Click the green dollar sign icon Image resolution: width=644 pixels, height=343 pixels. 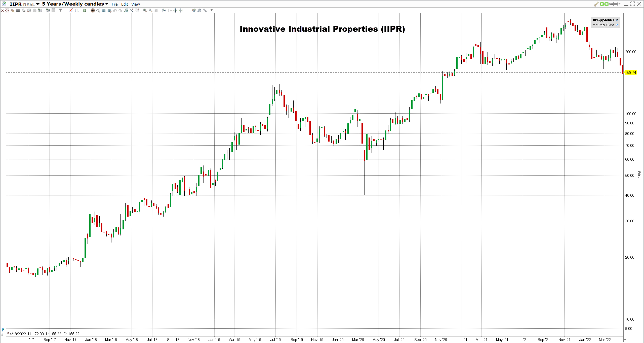pos(85,10)
